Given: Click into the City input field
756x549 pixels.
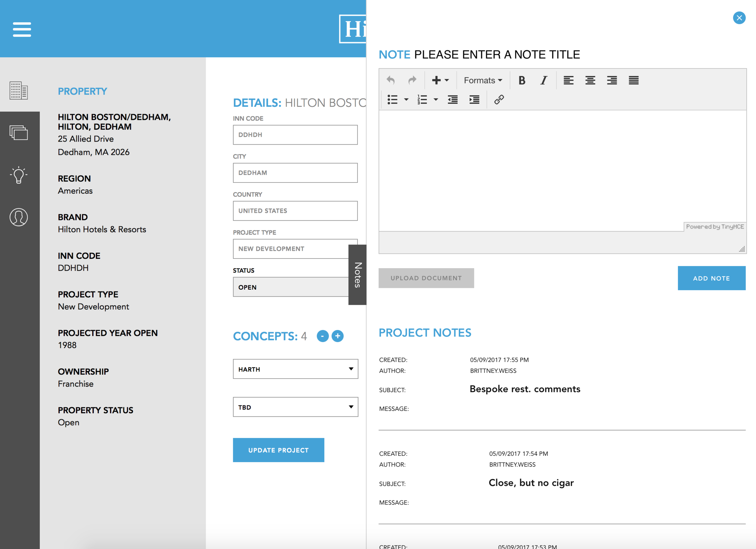Looking at the screenshot, I should coord(295,173).
